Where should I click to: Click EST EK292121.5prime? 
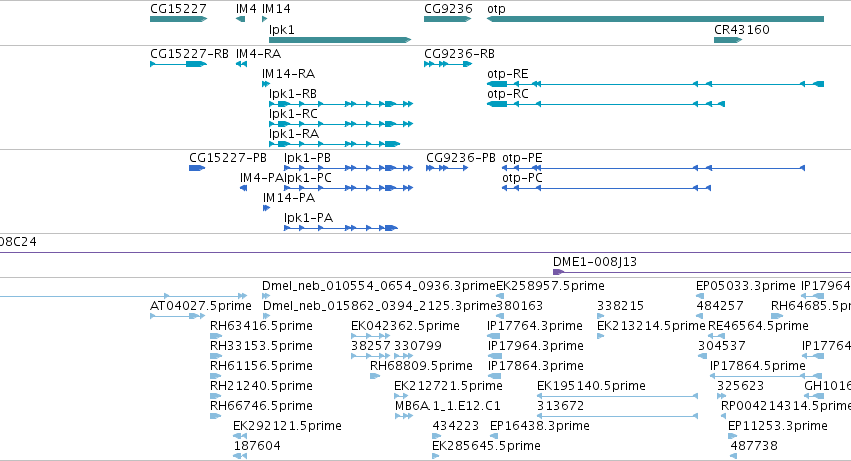(x=287, y=426)
